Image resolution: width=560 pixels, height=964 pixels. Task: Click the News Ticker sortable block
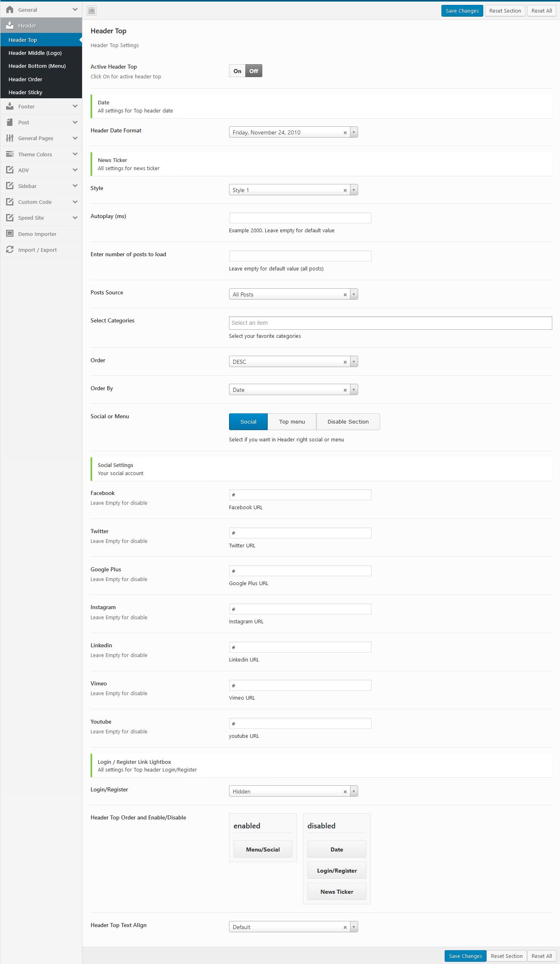click(x=337, y=892)
